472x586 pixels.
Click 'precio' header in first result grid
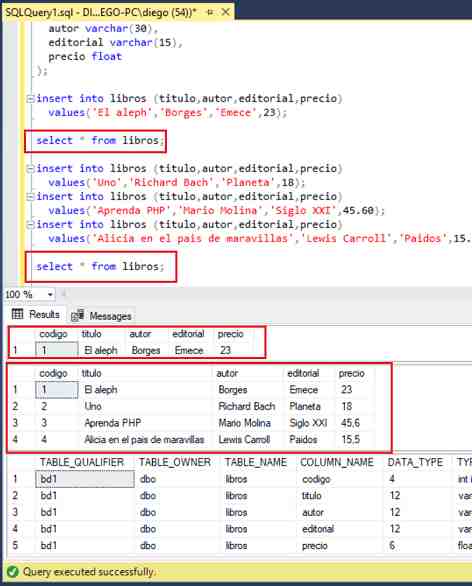(x=231, y=334)
